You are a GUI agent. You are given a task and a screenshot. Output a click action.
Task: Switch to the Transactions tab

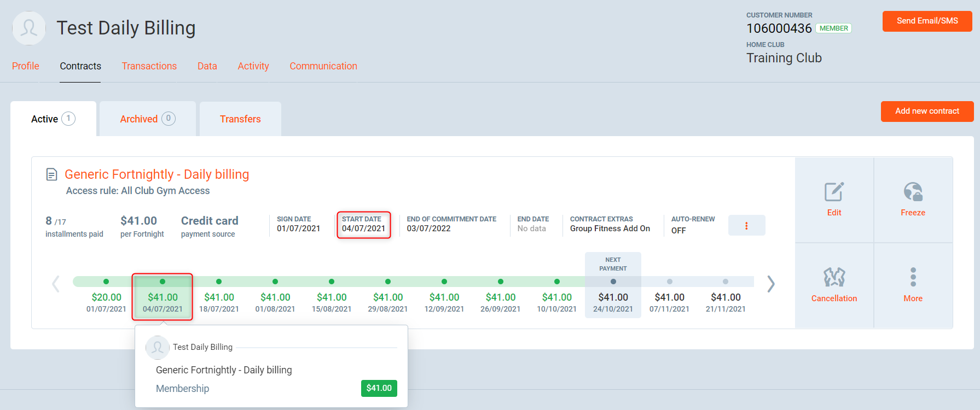tap(149, 66)
